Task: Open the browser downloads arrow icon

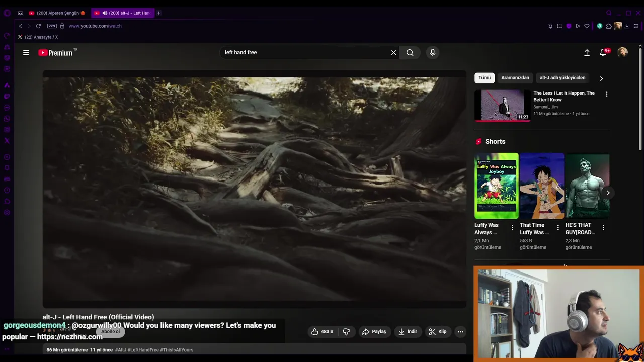Action: point(627,26)
